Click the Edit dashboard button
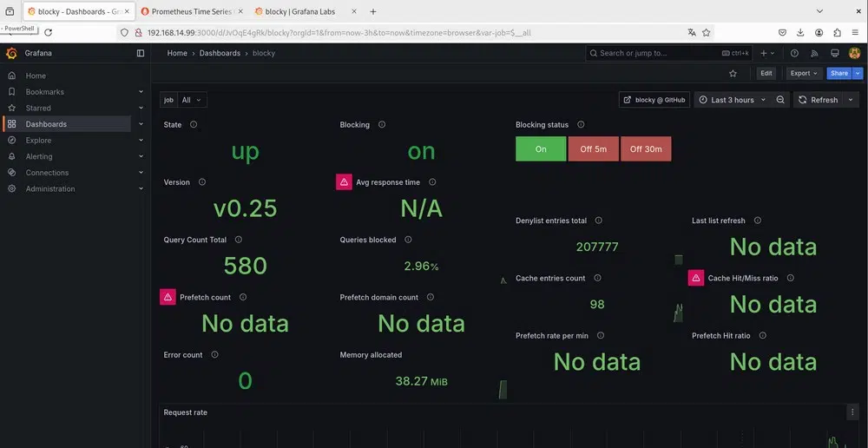Image resolution: width=868 pixels, height=448 pixels. point(766,73)
